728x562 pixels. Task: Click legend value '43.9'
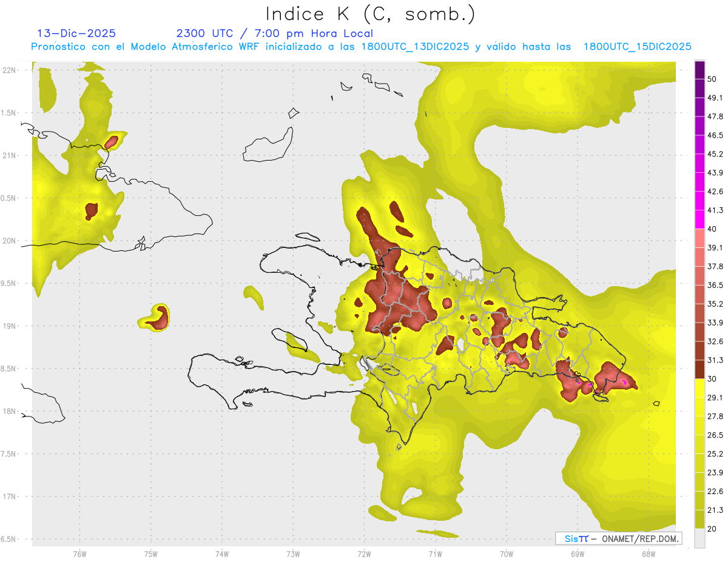(715, 173)
